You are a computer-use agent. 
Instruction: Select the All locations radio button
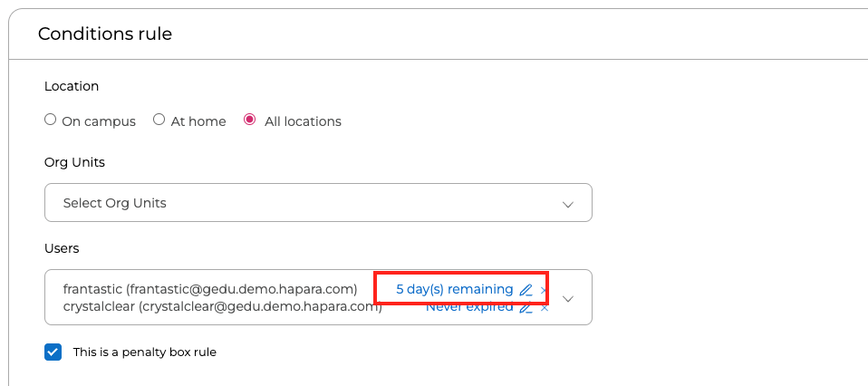point(250,120)
